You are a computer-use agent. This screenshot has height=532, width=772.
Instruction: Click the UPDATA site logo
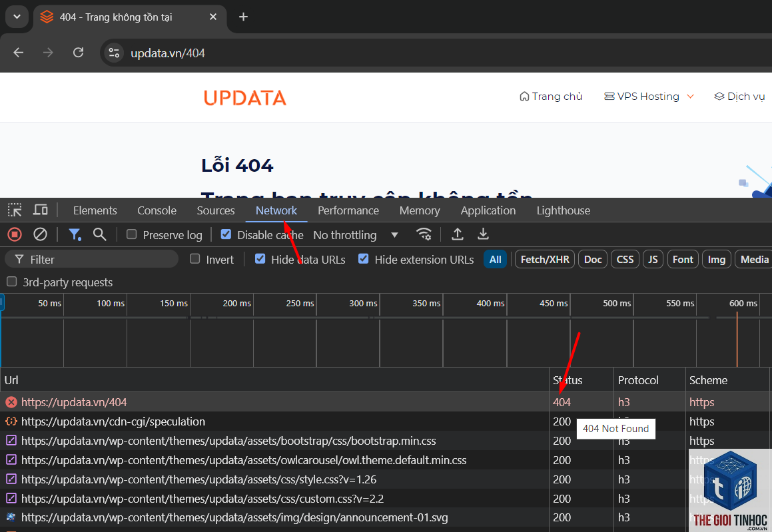(244, 97)
